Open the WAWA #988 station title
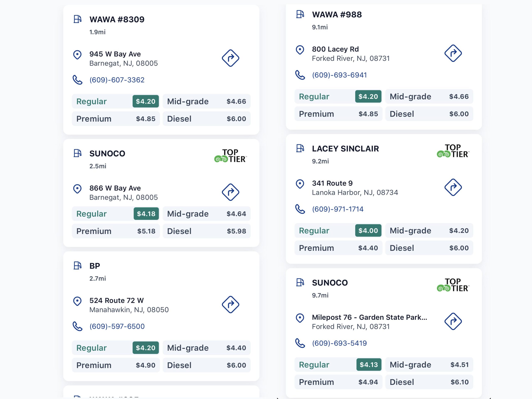The width and height of the screenshot is (532, 399). (337, 15)
